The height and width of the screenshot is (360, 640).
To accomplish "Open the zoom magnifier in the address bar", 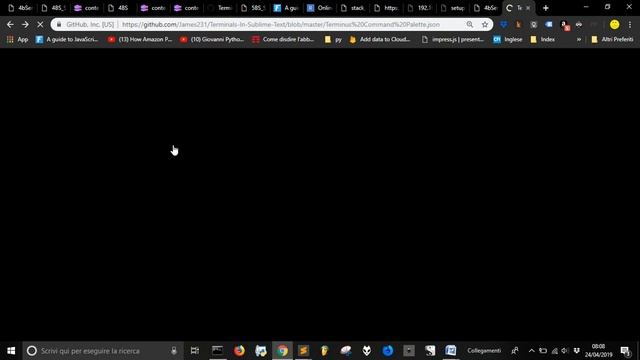I will click(470, 24).
